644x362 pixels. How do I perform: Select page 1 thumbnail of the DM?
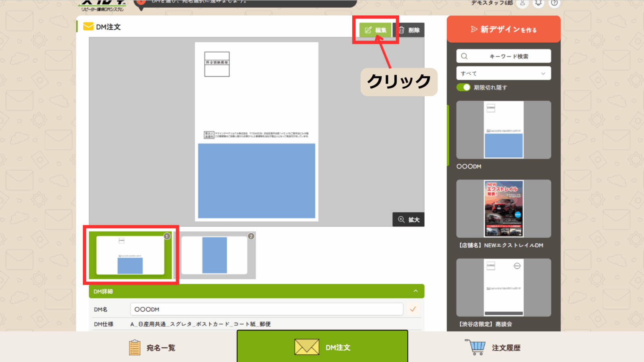(x=130, y=255)
